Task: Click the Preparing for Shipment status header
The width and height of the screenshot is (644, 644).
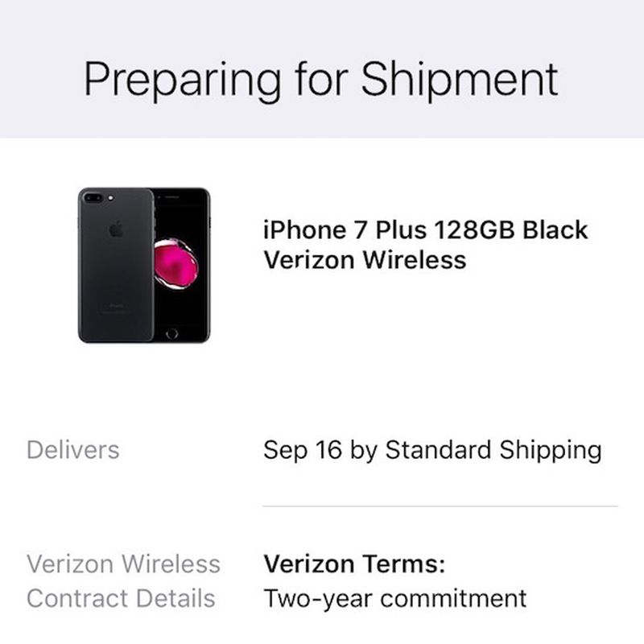Action: (322, 78)
